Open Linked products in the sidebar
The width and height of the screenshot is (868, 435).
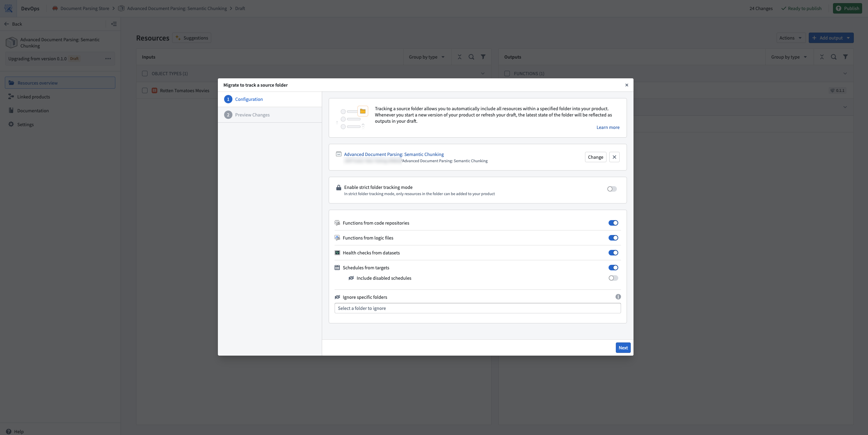pos(33,96)
